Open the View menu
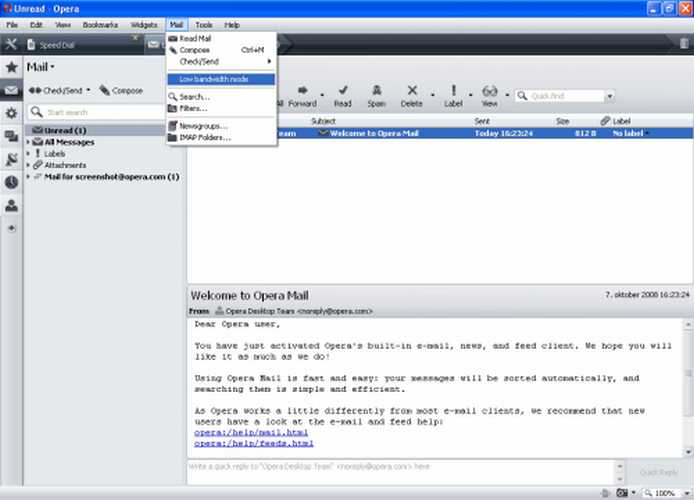Viewport: 694px width, 500px height. [63, 25]
